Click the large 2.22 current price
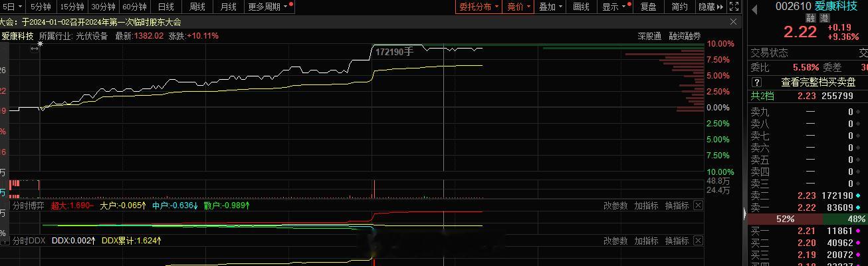868x266 pixels. [800, 32]
